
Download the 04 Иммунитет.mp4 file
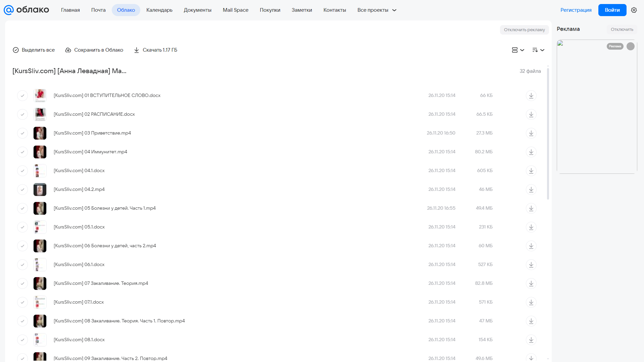coord(531,152)
